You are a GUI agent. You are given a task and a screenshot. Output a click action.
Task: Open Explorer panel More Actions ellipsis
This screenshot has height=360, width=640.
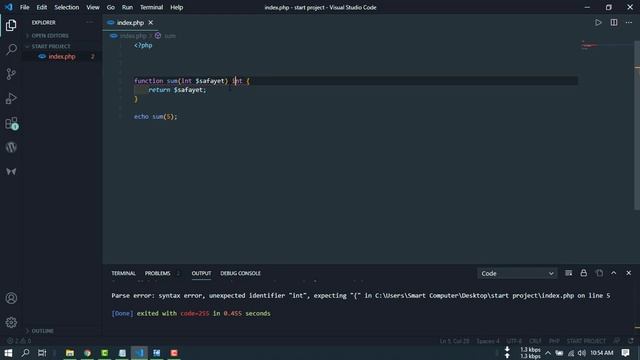pyautogui.click(x=89, y=22)
